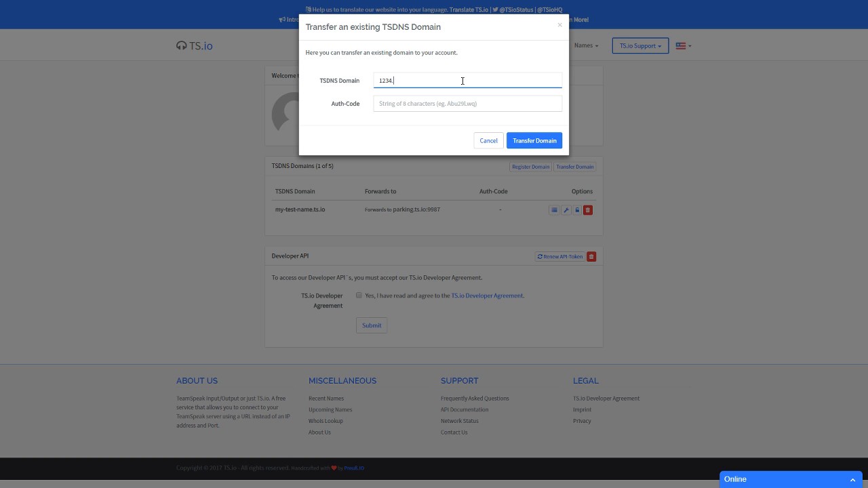Click Renew API-Token button
Viewport: 868px width, 488px height.
pyautogui.click(x=559, y=257)
